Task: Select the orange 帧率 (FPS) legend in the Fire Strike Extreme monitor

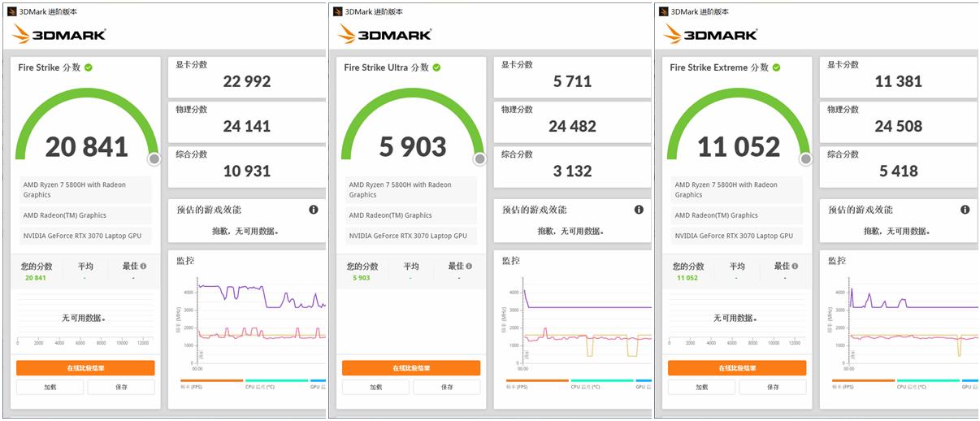Action: (x=863, y=383)
